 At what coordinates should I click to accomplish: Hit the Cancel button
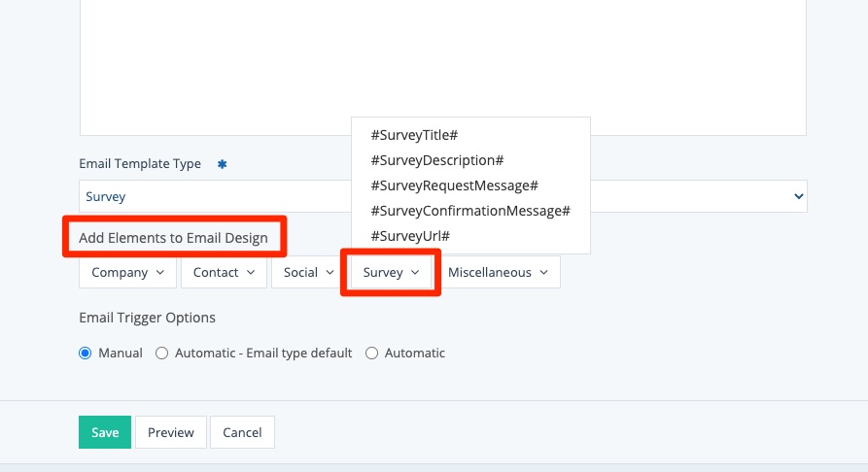pyautogui.click(x=243, y=433)
